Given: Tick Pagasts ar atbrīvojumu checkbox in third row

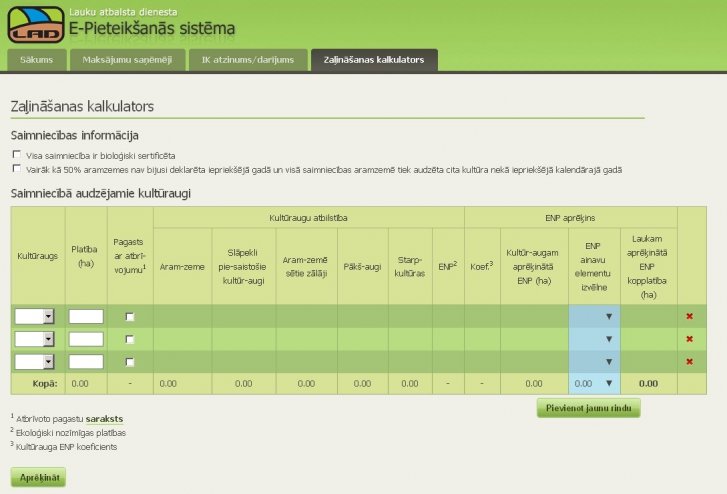Looking at the screenshot, I should 130,362.
